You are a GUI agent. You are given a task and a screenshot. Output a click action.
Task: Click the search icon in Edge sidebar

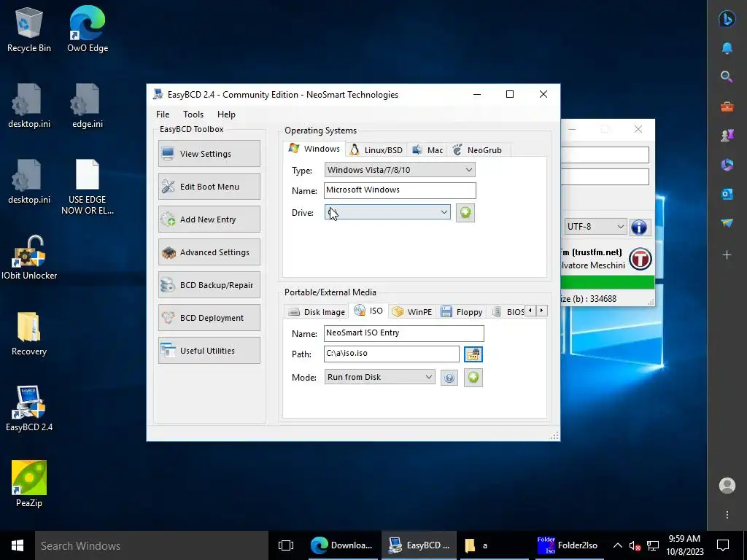click(x=727, y=76)
